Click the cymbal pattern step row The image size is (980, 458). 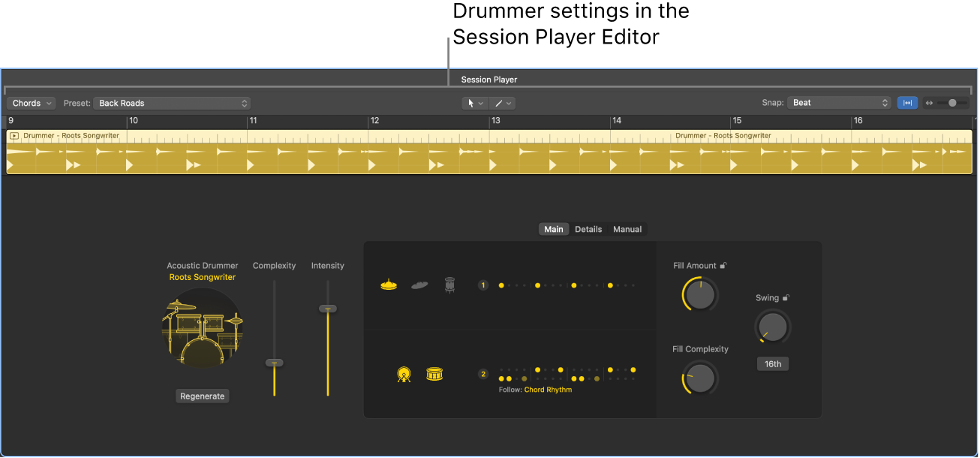coord(567,285)
